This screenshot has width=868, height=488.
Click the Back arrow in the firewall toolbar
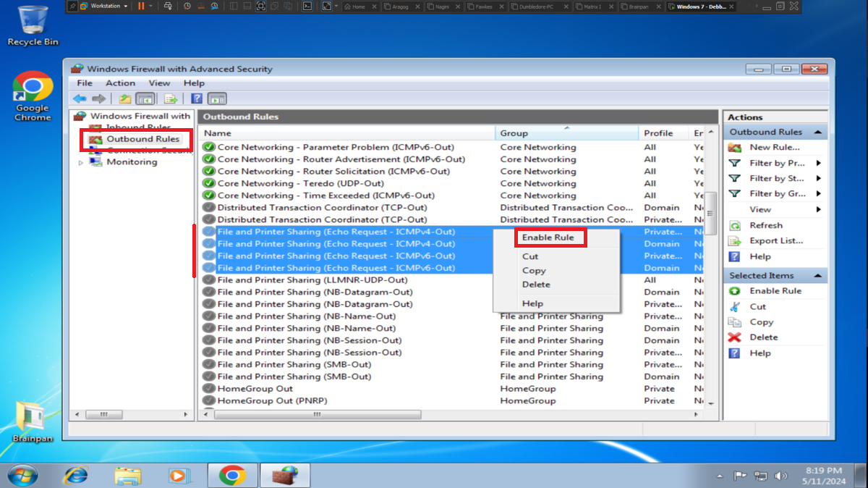79,98
